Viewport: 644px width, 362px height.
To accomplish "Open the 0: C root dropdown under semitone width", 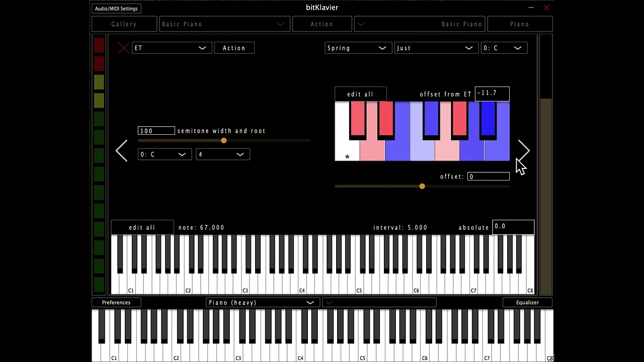I will click(x=164, y=154).
